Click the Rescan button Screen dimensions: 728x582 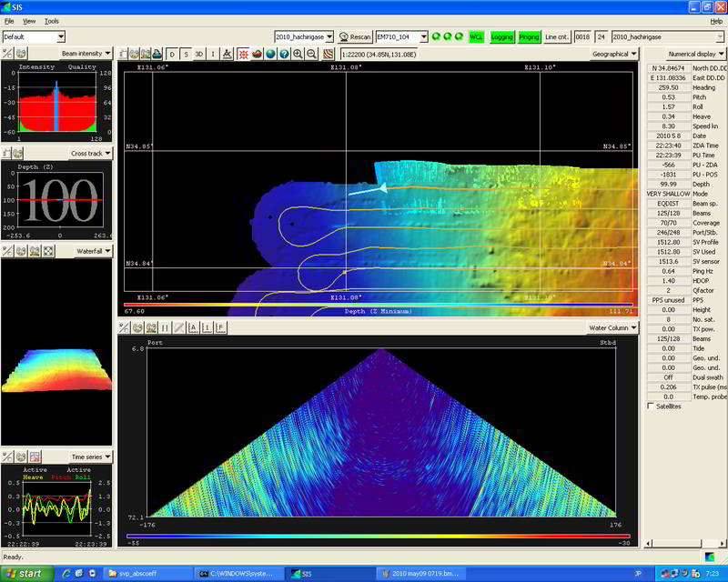pos(355,36)
